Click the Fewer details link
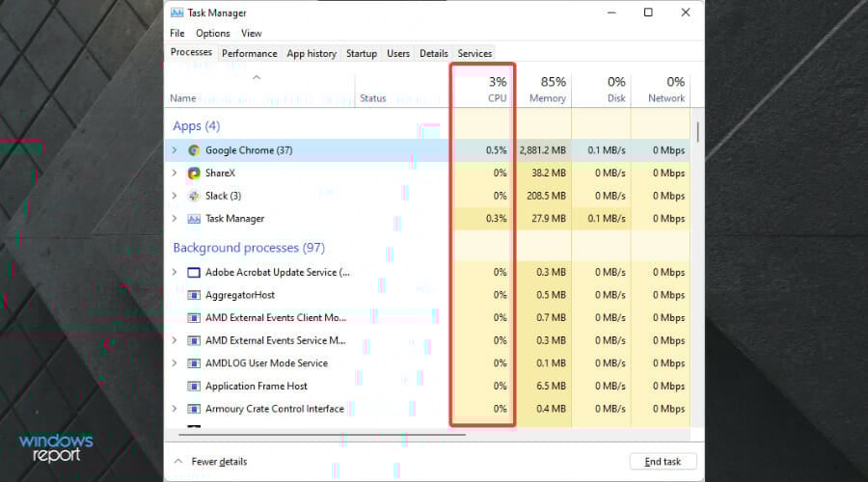Viewport: 868px width, 482px height. pos(219,462)
